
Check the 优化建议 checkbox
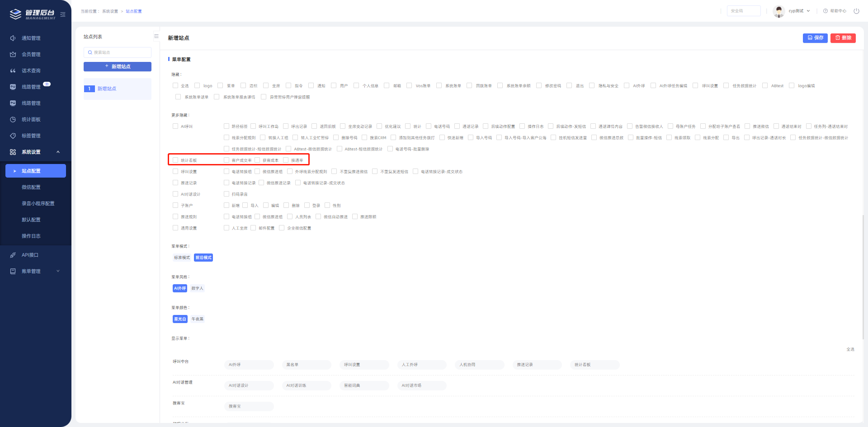click(379, 126)
